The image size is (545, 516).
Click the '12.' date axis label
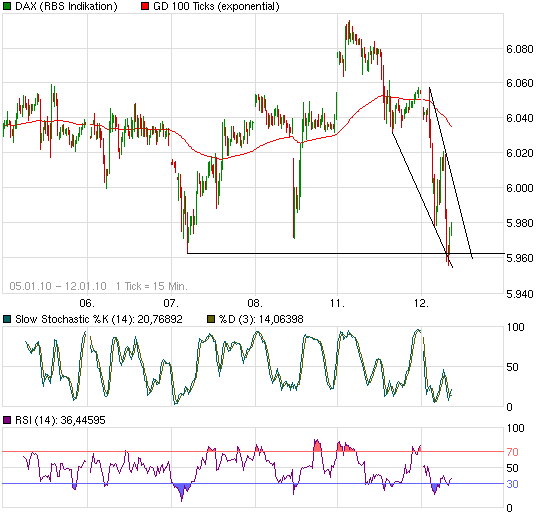pos(421,303)
